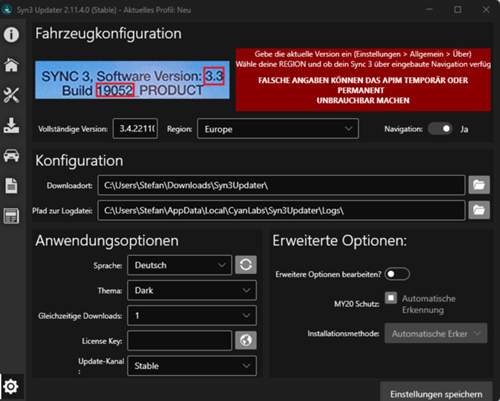Click globe icon next to License Key
This screenshot has width=500, height=401.
[x=246, y=340]
